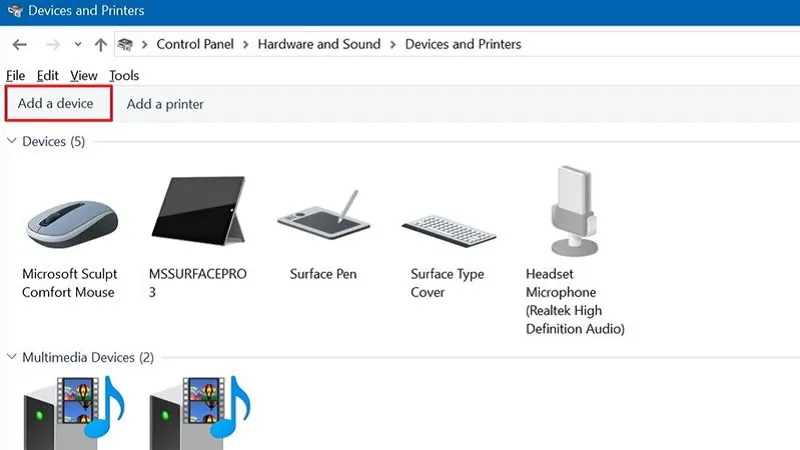The image size is (800, 450).
Task: Open the View menu
Action: [84, 75]
